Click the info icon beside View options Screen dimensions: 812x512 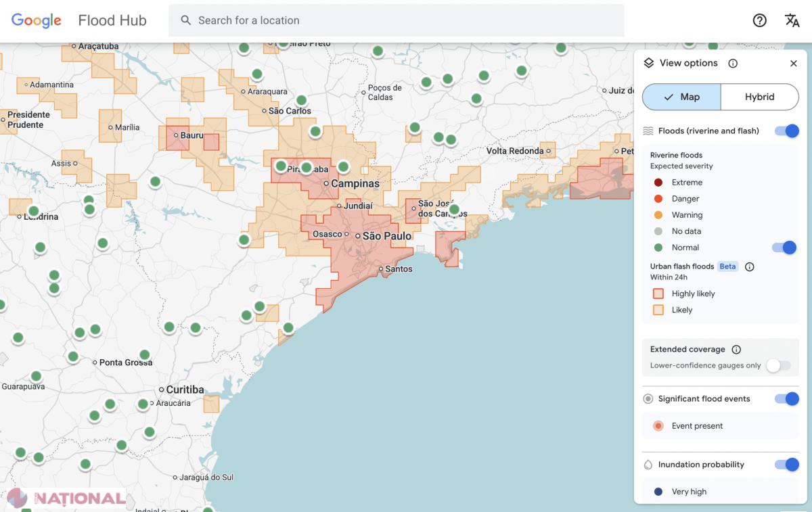pyautogui.click(x=733, y=63)
